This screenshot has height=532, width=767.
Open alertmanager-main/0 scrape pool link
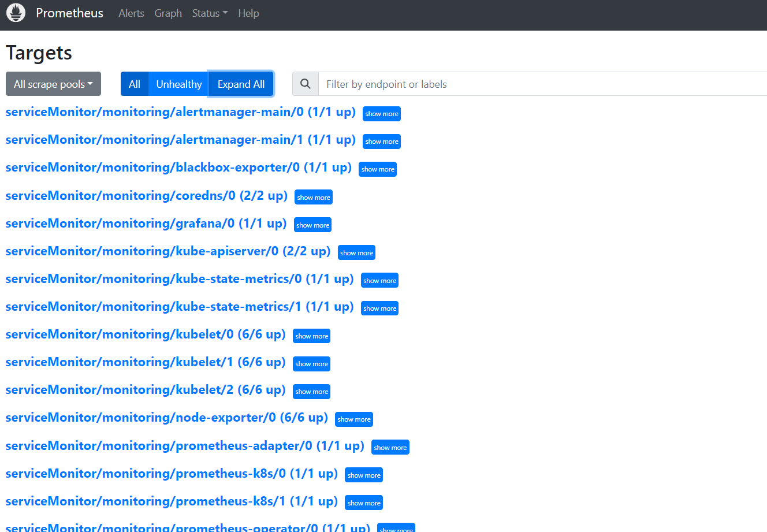[181, 112]
